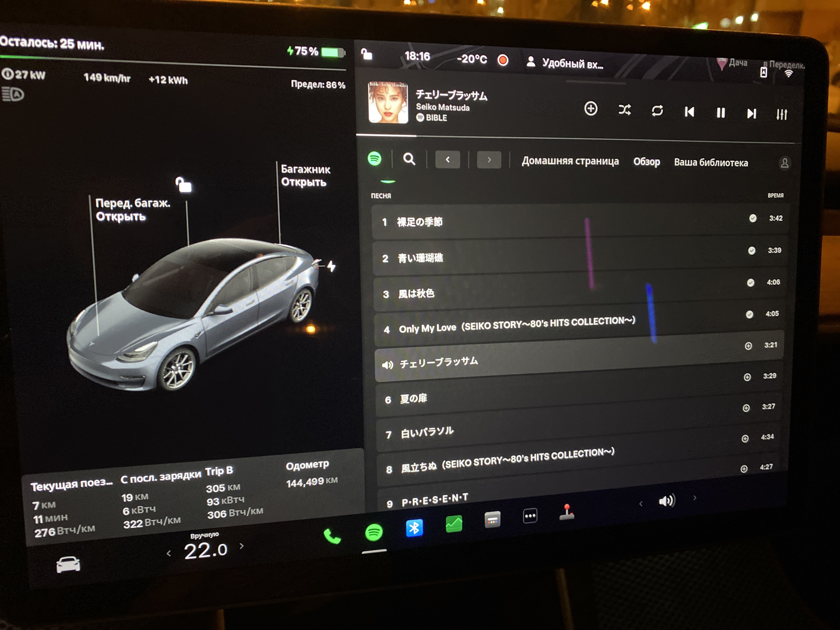Go back in Spotify browser
The height and width of the screenshot is (630, 840).
point(448,160)
